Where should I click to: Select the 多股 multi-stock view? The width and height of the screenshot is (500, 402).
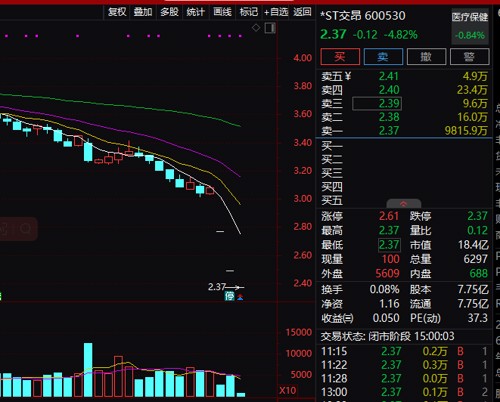click(x=169, y=12)
